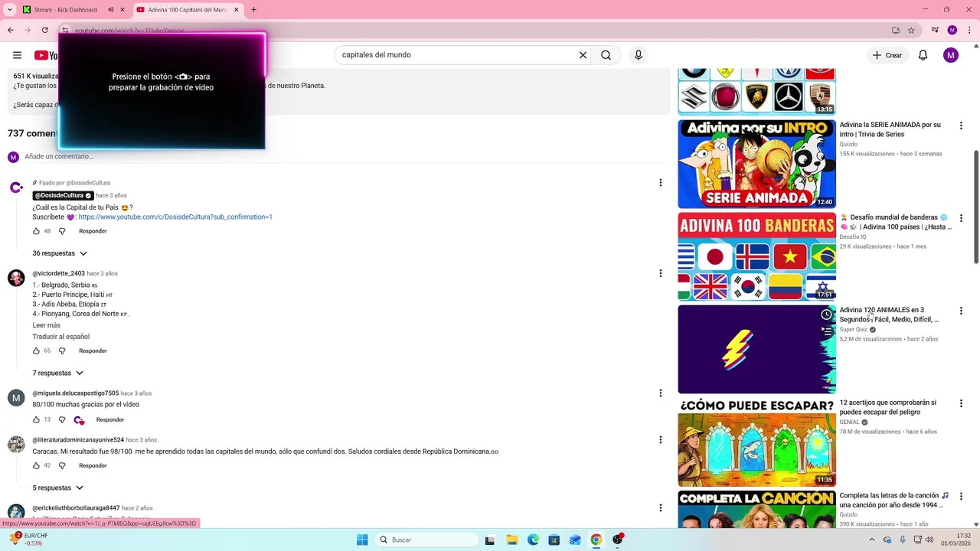Open @DosisdeCultura channel badge
980x551 pixels.
(63, 195)
